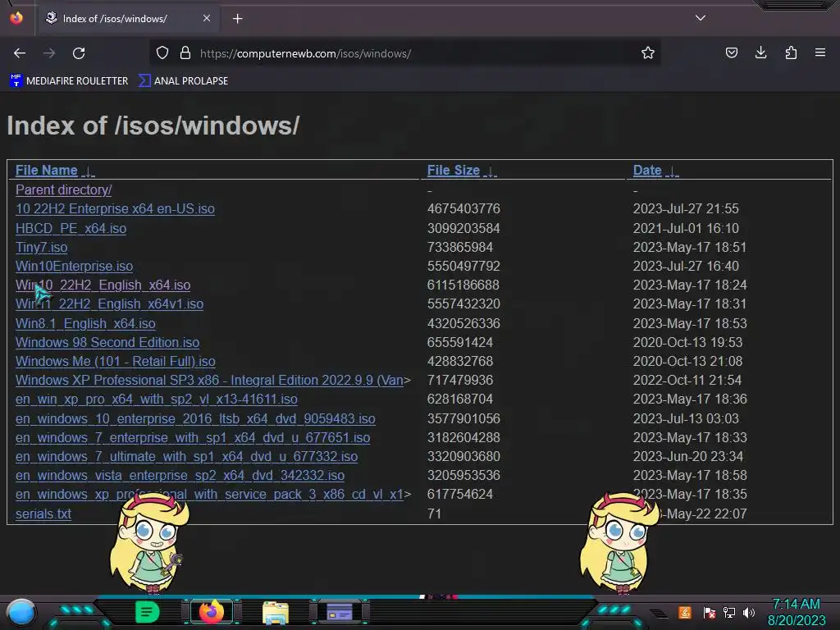Download Win8.1_English_x64.iso
The image size is (840, 630).
click(85, 323)
